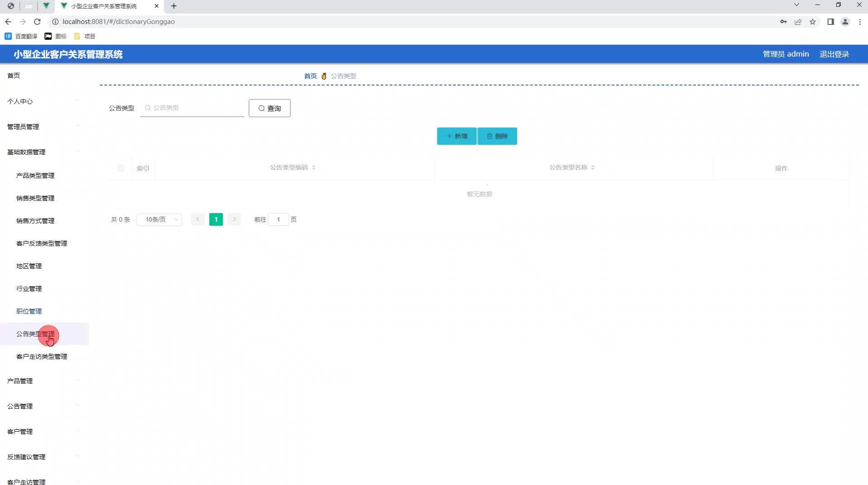Click 新增 add button
Screen dimensions: 868x485
tap(457, 136)
